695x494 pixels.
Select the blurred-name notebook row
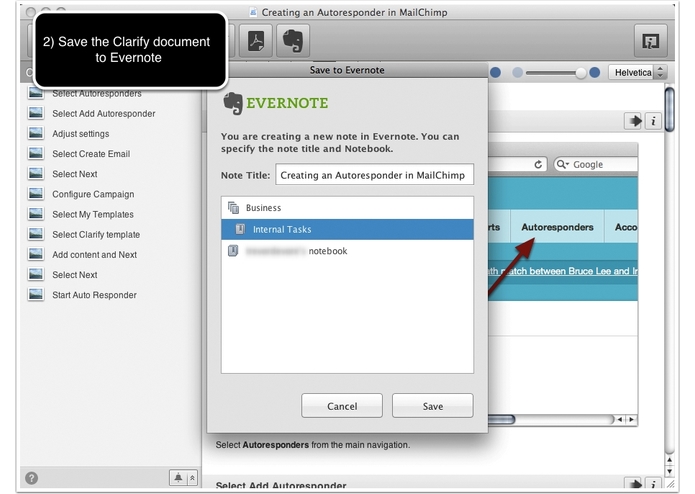tap(347, 251)
